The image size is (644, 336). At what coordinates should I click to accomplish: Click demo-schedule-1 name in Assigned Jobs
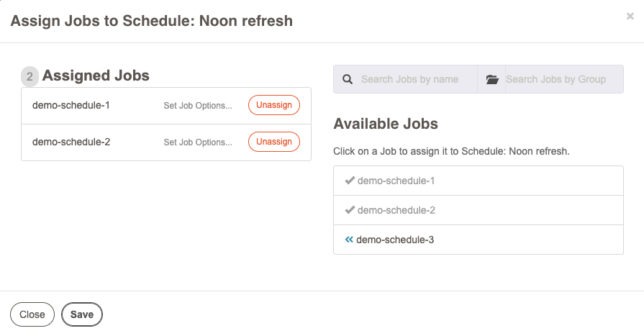click(71, 105)
